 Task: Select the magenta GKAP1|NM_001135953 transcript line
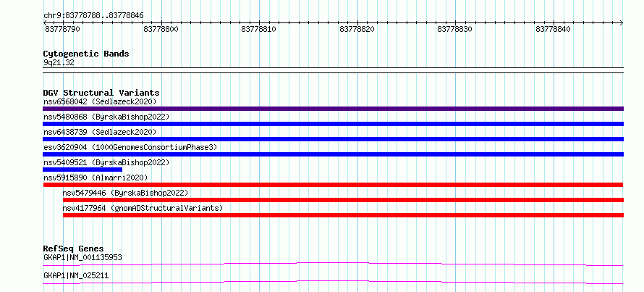tap(333, 264)
